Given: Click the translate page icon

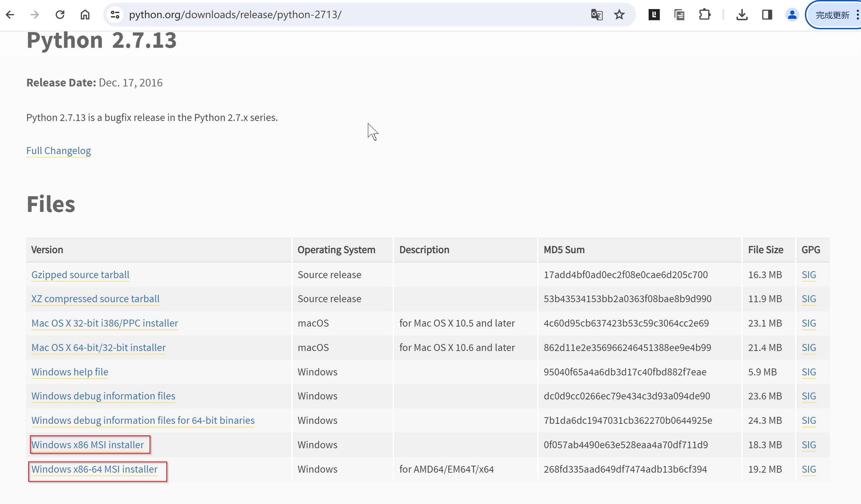Looking at the screenshot, I should pos(597,15).
